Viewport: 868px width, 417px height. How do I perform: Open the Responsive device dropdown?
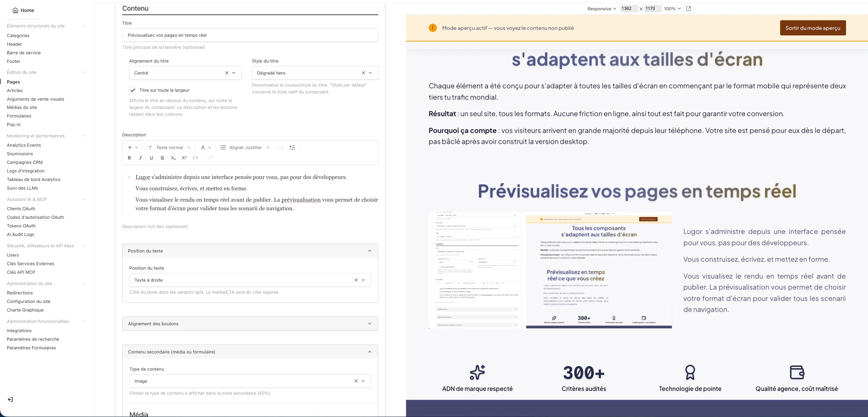click(602, 9)
